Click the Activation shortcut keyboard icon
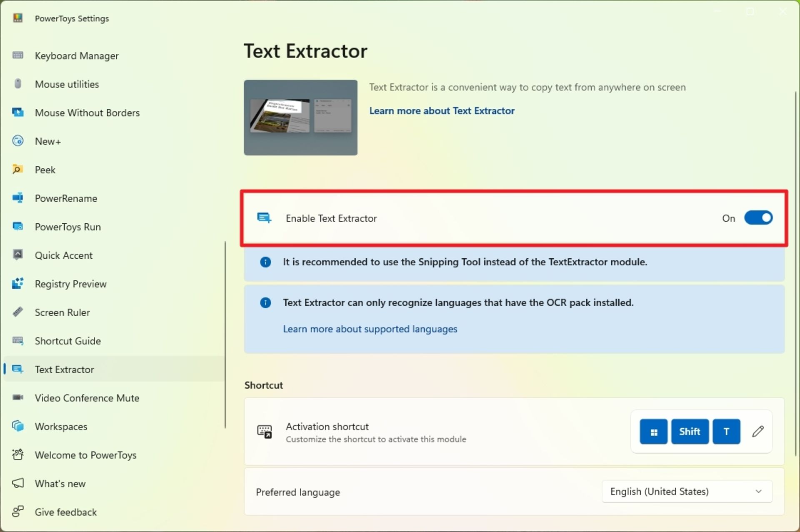800x532 pixels. [265, 432]
